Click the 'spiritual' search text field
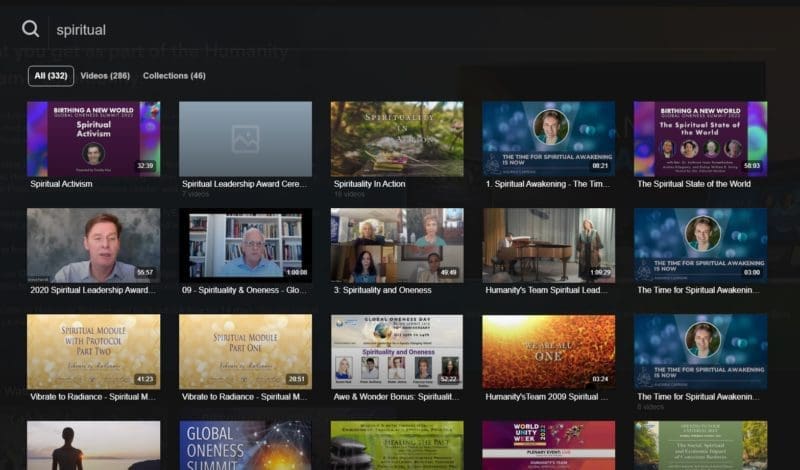 (408, 30)
